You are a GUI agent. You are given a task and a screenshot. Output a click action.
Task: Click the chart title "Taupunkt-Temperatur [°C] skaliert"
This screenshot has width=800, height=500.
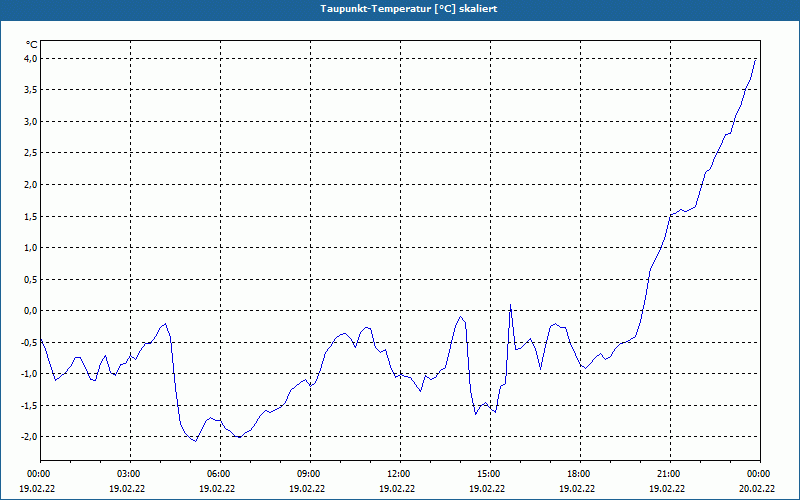(x=409, y=9)
